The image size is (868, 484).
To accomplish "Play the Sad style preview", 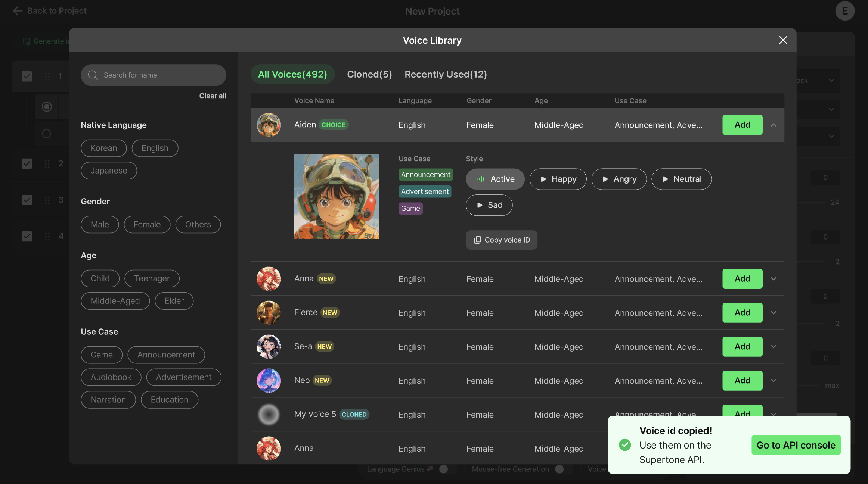I will pyautogui.click(x=489, y=205).
